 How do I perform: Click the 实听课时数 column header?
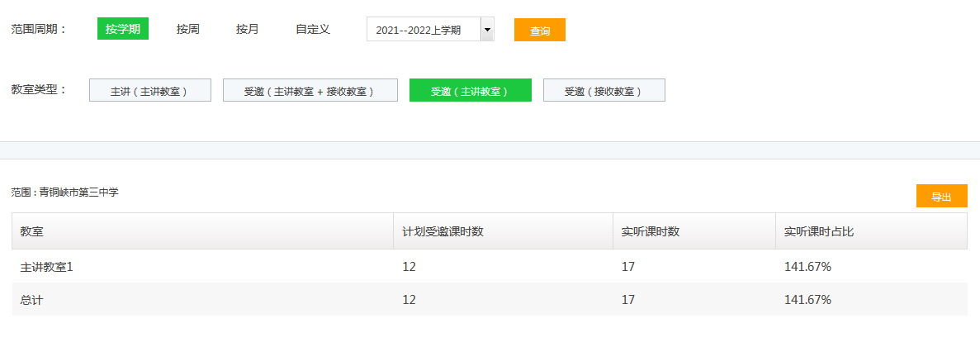(694, 231)
